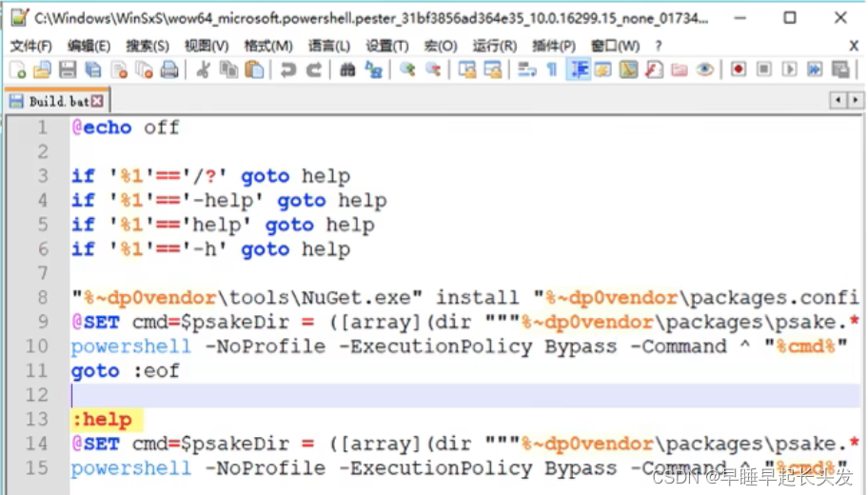Image resolution: width=868 pixels, height=495 pixels.
Task: Click the left tab bar scroll arrow
Action: [838, 100]
